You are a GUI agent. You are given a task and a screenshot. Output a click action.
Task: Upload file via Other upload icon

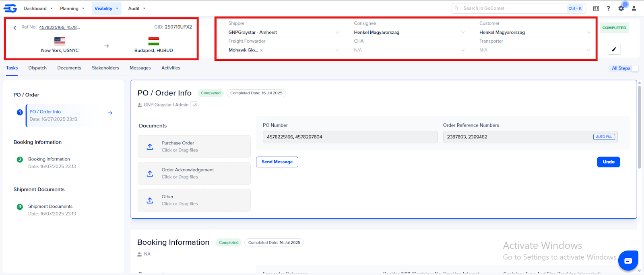tap(150, 200)
